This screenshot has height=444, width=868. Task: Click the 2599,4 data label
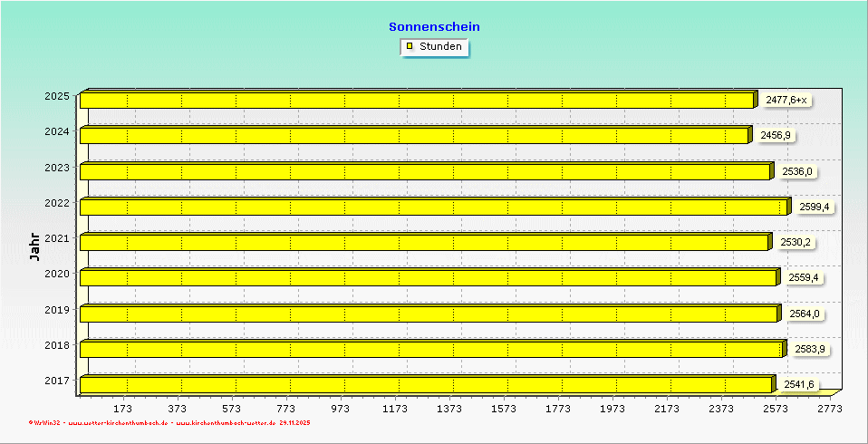tap(814, 207)
